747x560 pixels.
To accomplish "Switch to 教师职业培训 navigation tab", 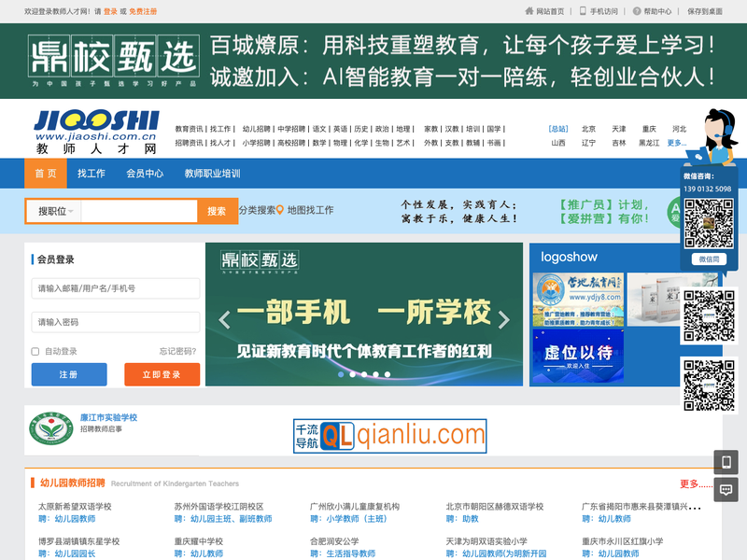I will pos(212,174).
